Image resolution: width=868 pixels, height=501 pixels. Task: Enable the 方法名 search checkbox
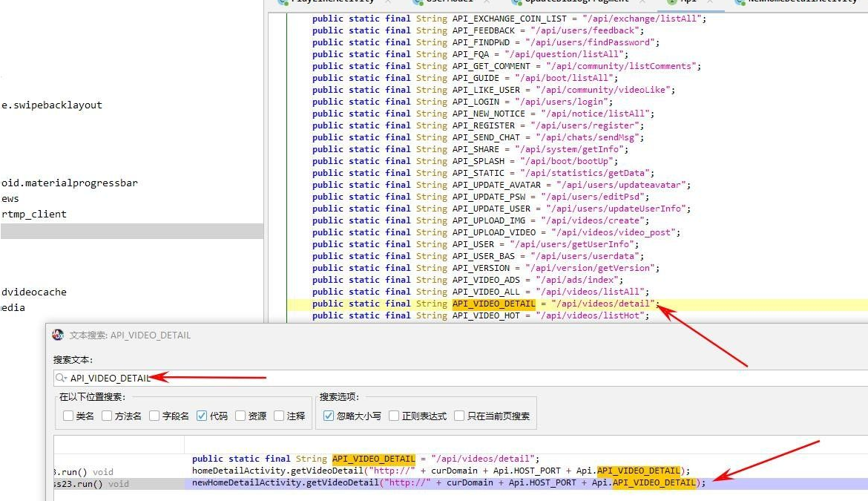coord(107,416)
